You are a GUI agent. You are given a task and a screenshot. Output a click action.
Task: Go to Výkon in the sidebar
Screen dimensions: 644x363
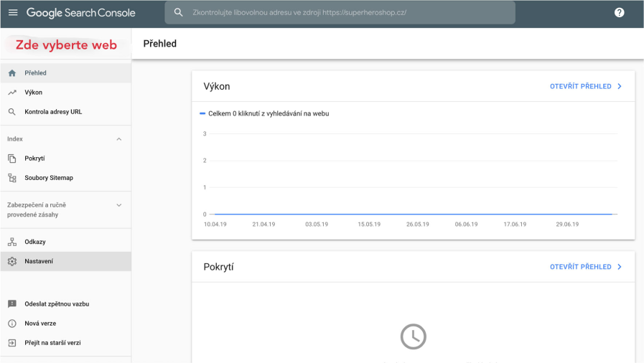66,93
